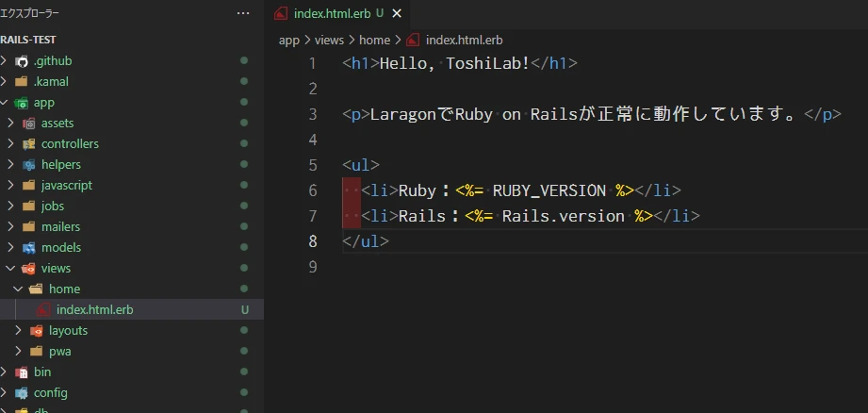Expand the javascript folder chevron
868x413 pixels.
[x=10, y=186]
